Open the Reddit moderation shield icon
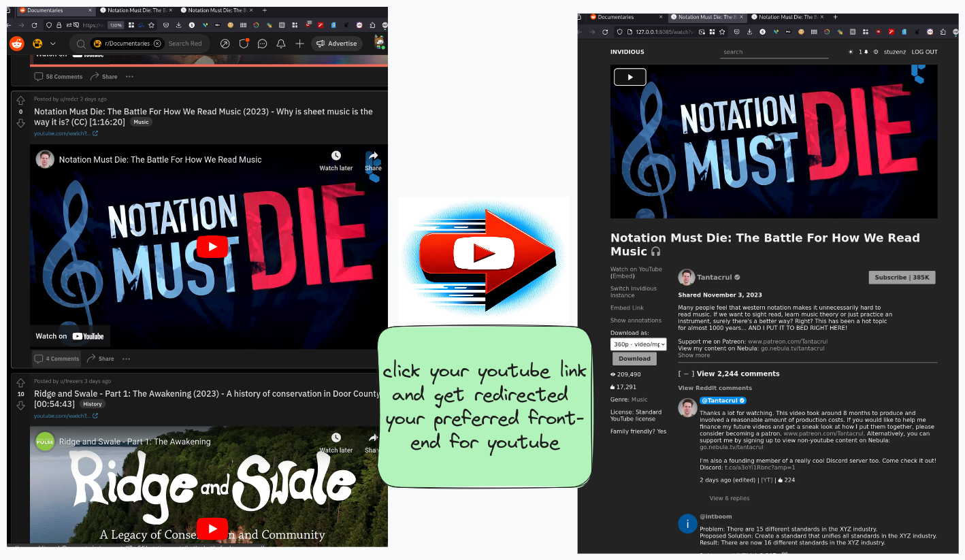965x560 pixels. pyautogui.click(x=244, y=44)
